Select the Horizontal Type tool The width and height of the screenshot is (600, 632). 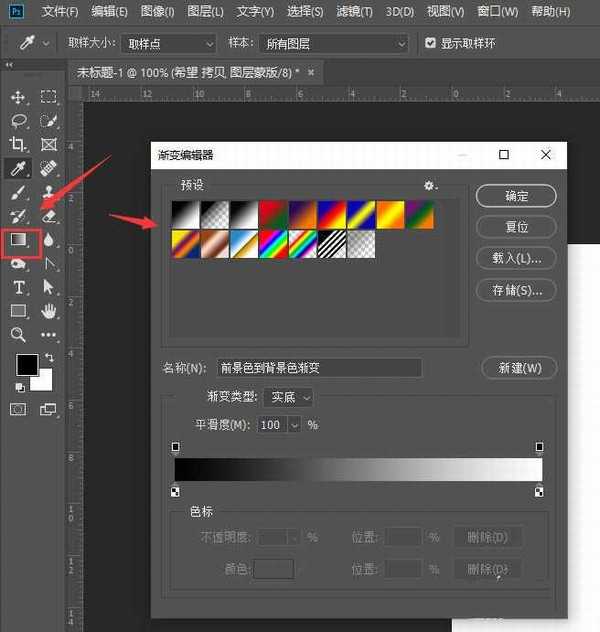pyautogui.click(x=18, y=288)
